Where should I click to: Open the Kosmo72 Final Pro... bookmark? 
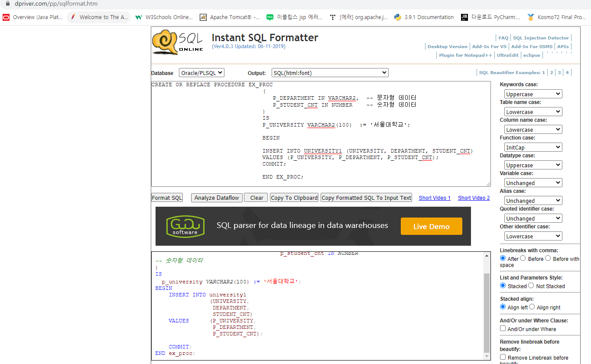coord(557,17)
